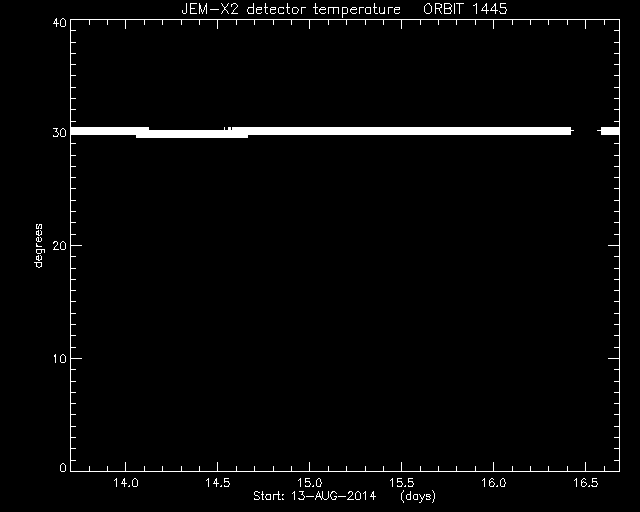Click the 'Start: 13-AUG-2014' caption

[314, 496]
